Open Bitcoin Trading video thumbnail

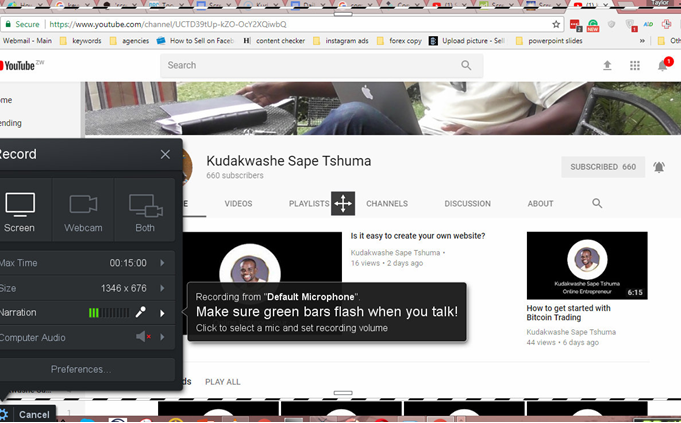pos(587,265)
